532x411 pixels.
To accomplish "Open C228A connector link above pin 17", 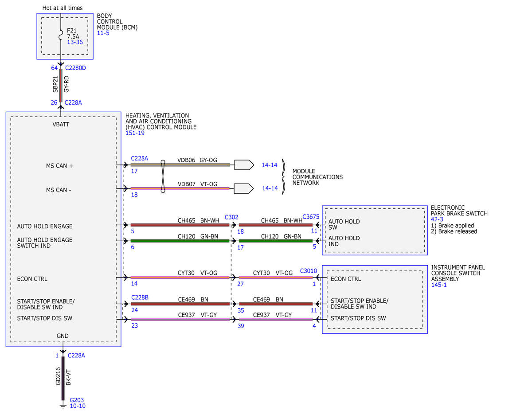I will [x=140, y=158].
